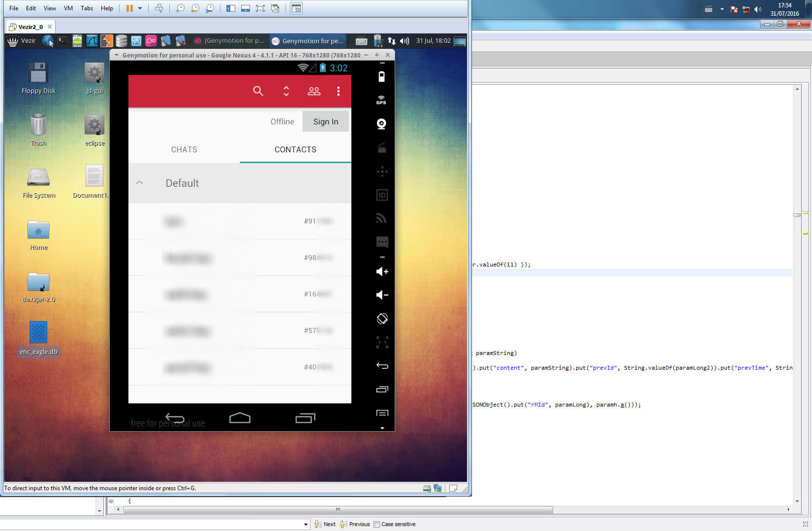812x531 pixels.
Task: Open the Genymotion battery widget
Action: [x=381, y=77]
